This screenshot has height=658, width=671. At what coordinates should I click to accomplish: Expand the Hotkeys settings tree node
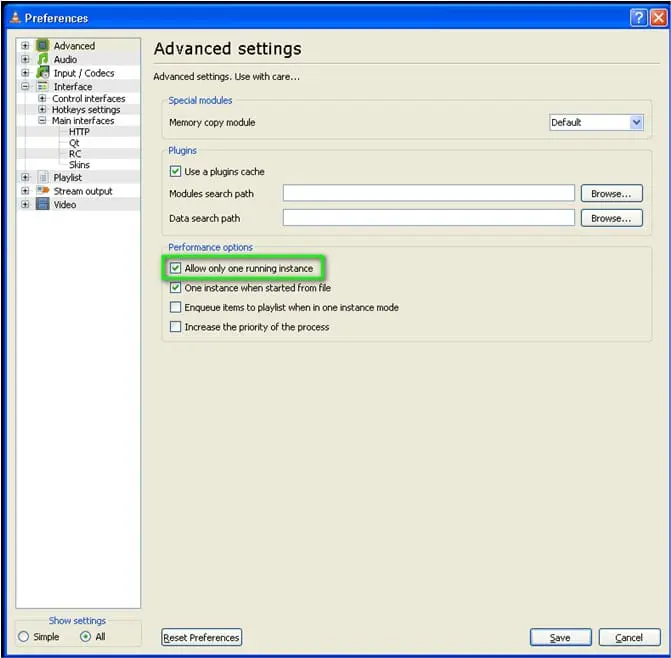(x=42, y=110)
